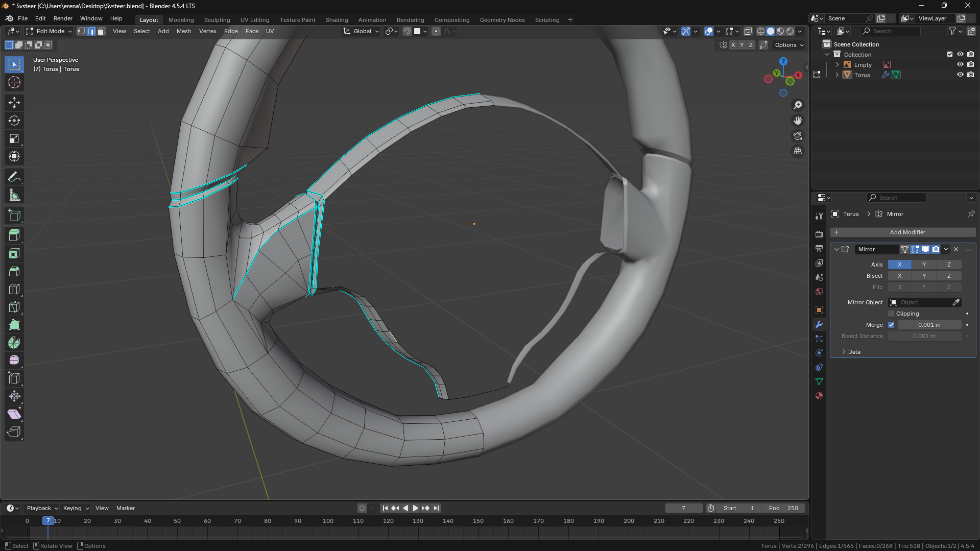Activate the Rotate tool
The width and height of the screenshot is (980, 551).
tap(14, 121)
